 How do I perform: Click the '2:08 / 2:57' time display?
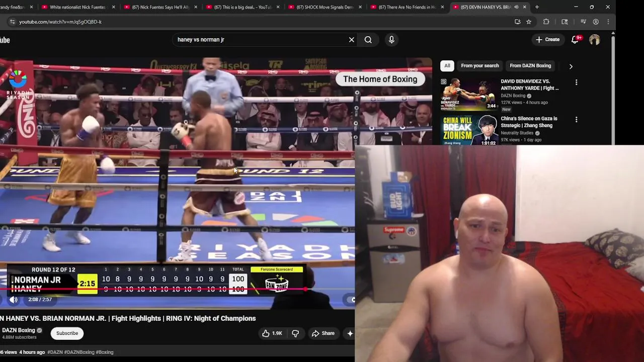pos(40,300)
